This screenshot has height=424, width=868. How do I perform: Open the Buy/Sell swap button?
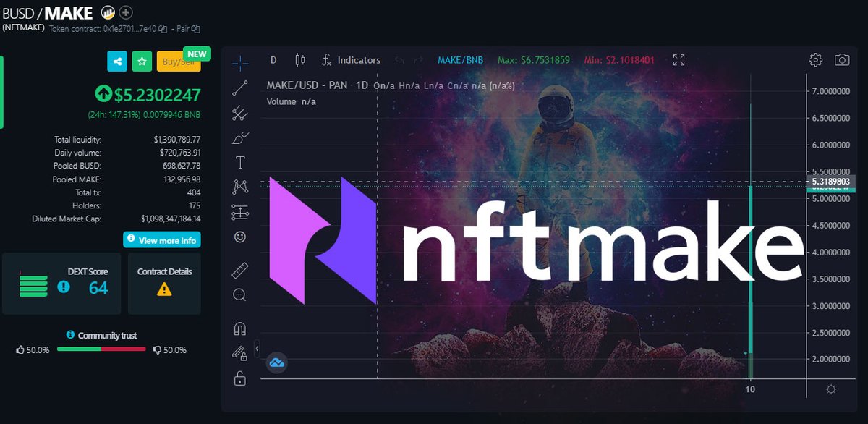(178, 62)
